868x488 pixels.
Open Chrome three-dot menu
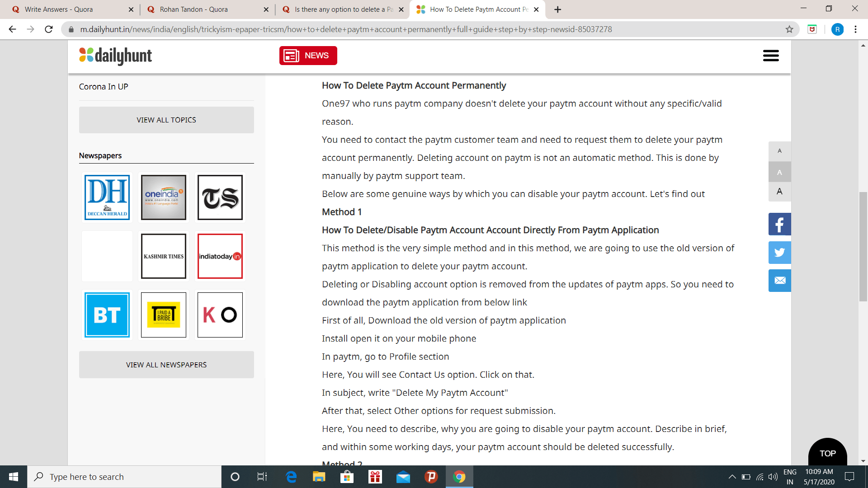point(855,29)
